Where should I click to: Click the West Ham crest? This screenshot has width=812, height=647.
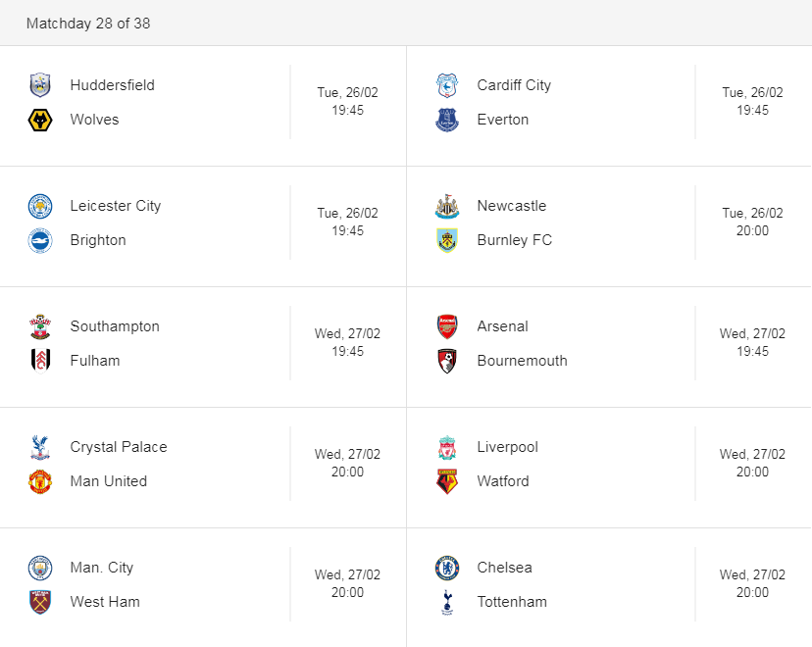point(40,602)
